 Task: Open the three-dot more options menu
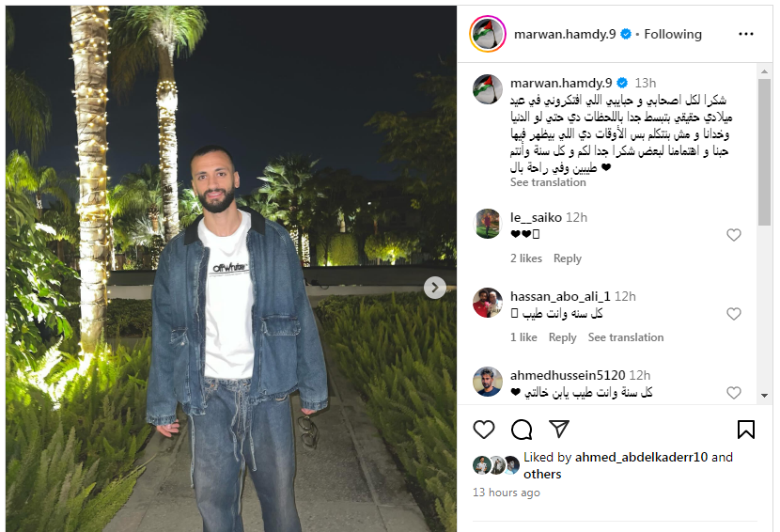point(745,34)
